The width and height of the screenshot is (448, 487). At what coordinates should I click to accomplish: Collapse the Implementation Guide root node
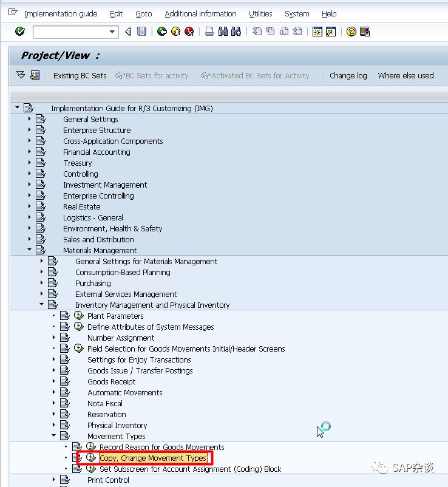[x=17, y=107]
